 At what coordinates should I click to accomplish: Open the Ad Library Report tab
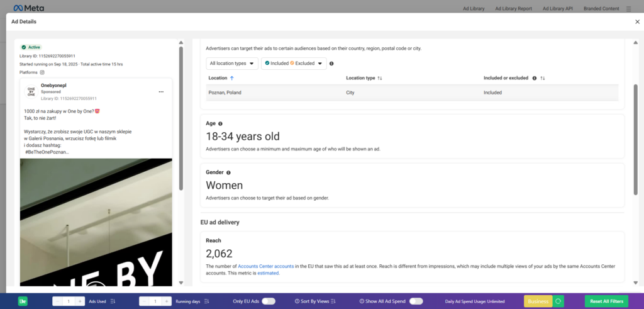point(513,9)
